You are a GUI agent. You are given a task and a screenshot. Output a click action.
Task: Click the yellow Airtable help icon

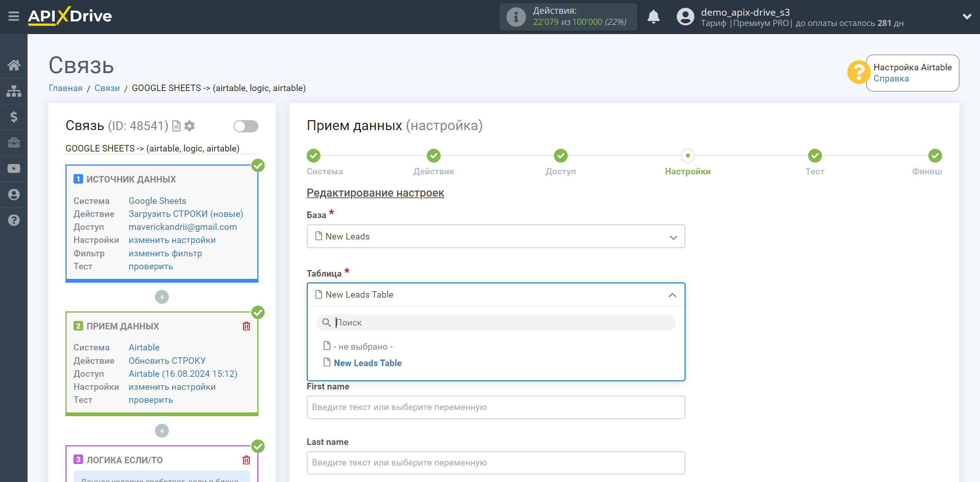[858, 72]
